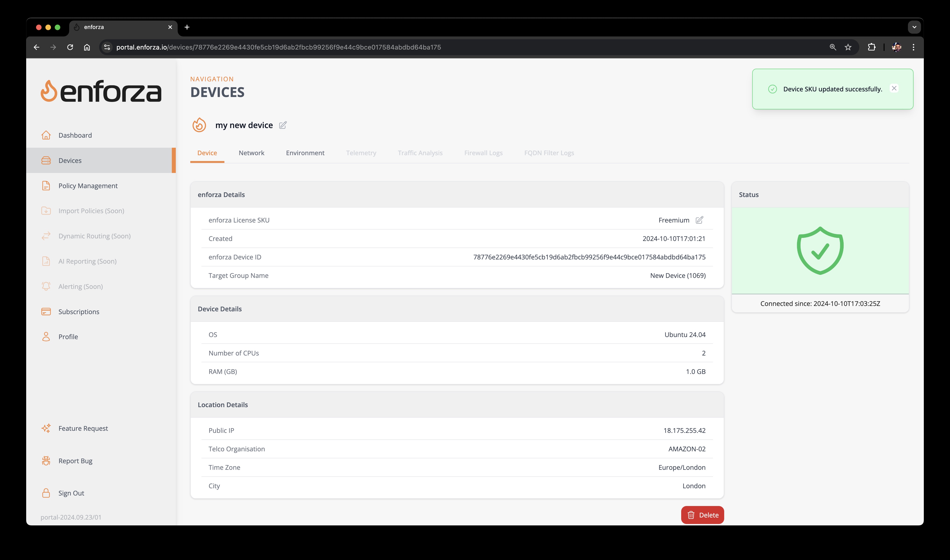Edit the enforza License SKU pencil icon
The width and height of the screenshot is (950, 560).
[x=699, y=220]
